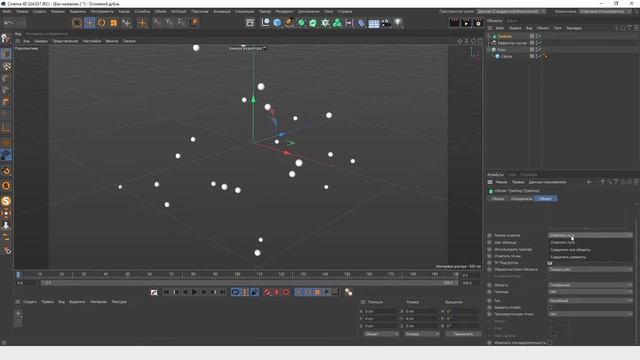Select the Sphere object in tree
Viewport: 640px width, 360px height.
tap(506, 56)
